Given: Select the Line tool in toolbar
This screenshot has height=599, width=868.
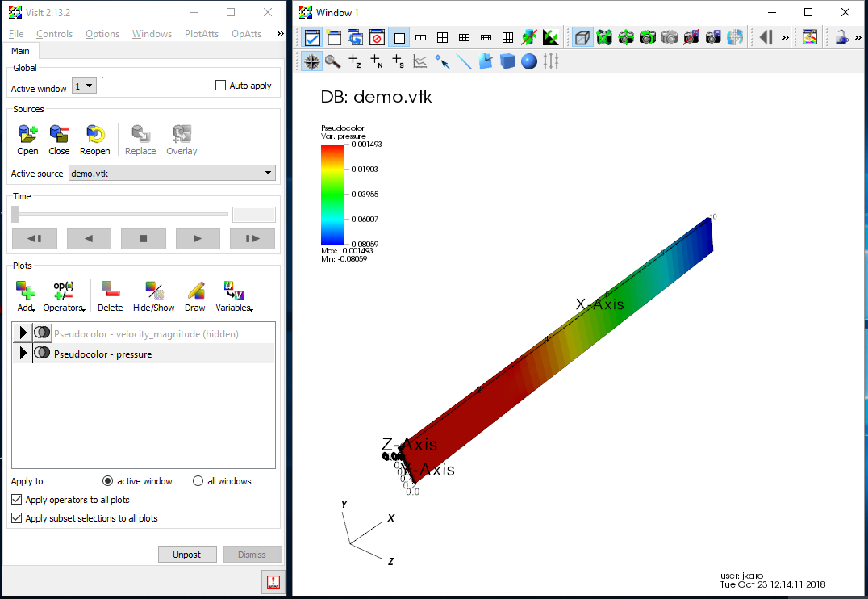Looking at the screenshot, I should [463, 61].
